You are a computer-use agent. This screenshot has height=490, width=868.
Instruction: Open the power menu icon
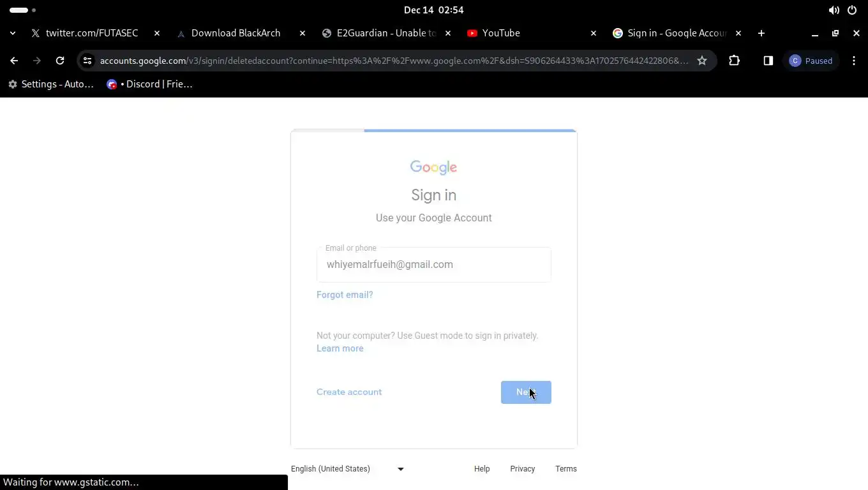pos(852,10)
